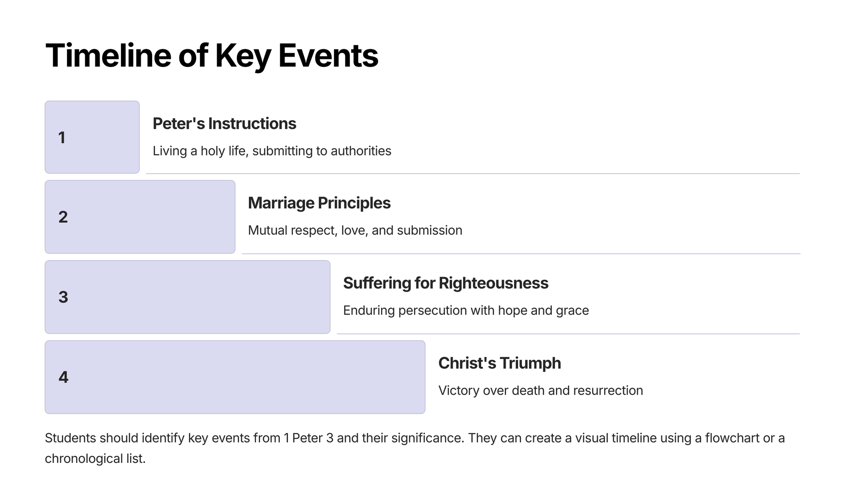The image size is (851, 504).
Task: Select the "Mutual respect, love, and submission" text
Action: point(355,230)
